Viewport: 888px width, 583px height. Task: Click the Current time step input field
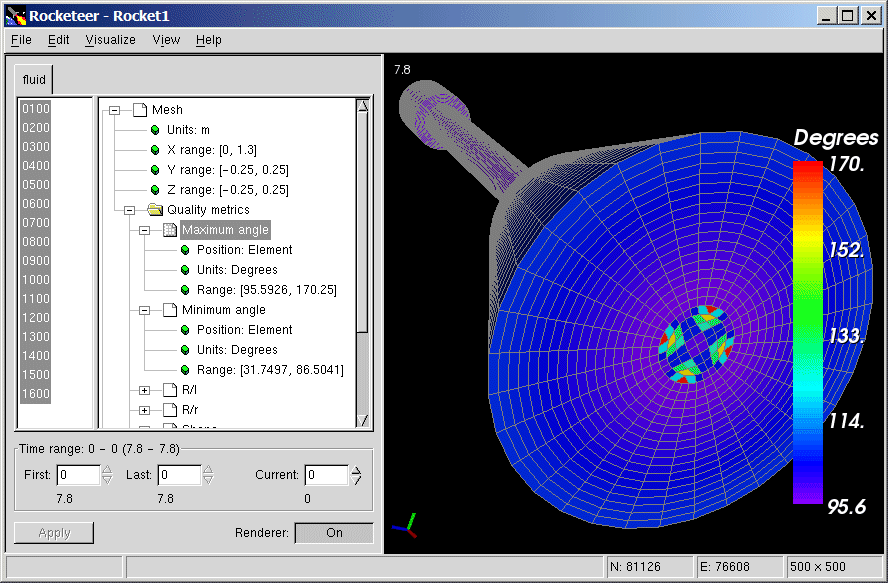pyautogui.click(x=327, y=475)
